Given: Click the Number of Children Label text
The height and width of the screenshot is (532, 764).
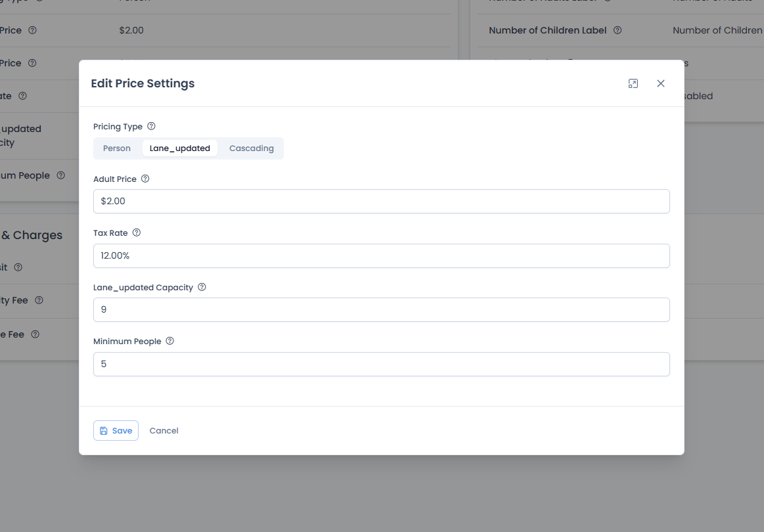Looking at the screenshot, I should click(548, 30).
